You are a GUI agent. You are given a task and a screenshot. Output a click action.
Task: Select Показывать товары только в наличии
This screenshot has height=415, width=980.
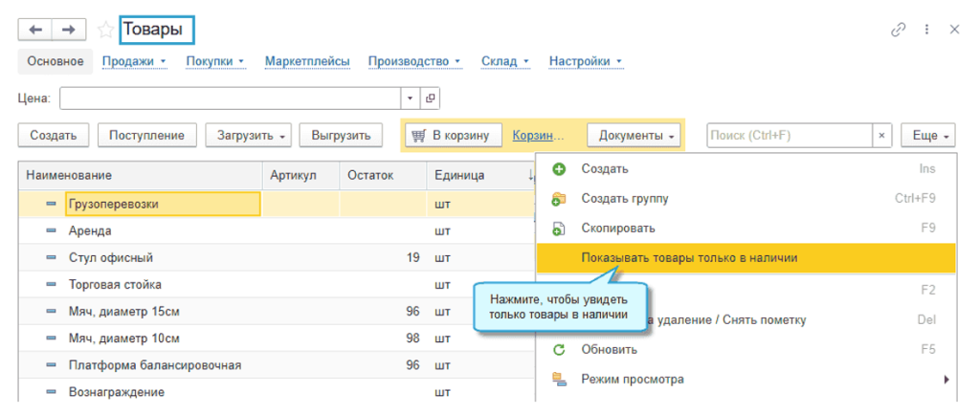(x=746, y=258)
